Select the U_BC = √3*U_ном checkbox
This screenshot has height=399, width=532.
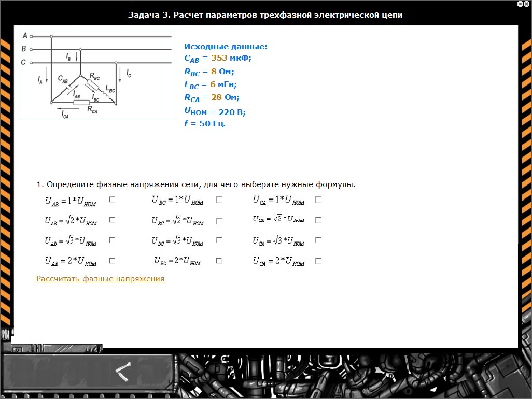[x=219, y=240]
